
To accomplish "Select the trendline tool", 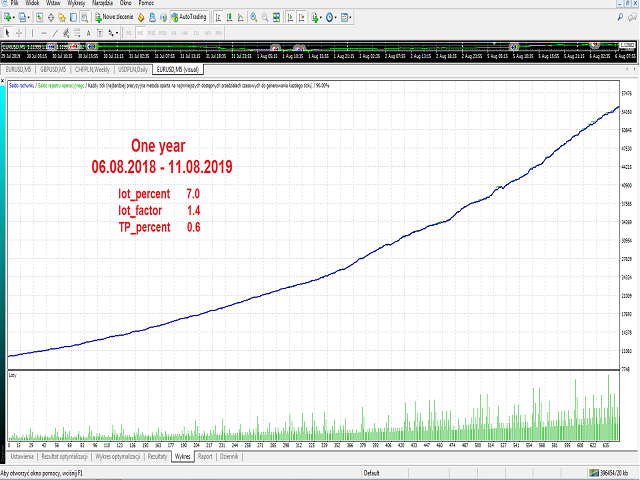I will [55, 33].
